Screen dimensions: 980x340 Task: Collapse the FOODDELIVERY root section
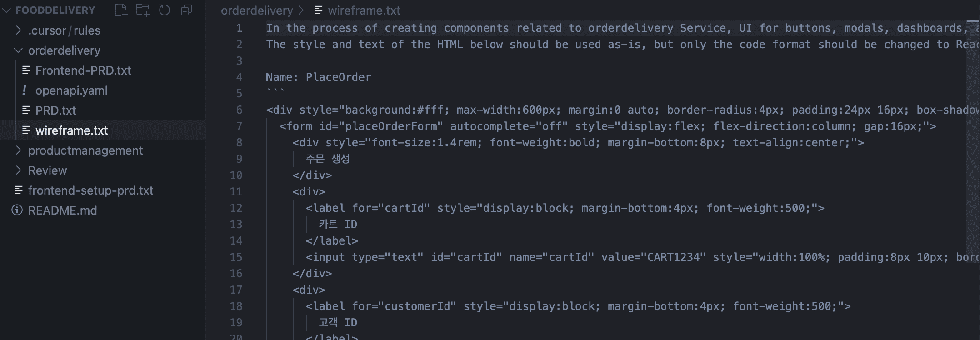click(6, 10)
